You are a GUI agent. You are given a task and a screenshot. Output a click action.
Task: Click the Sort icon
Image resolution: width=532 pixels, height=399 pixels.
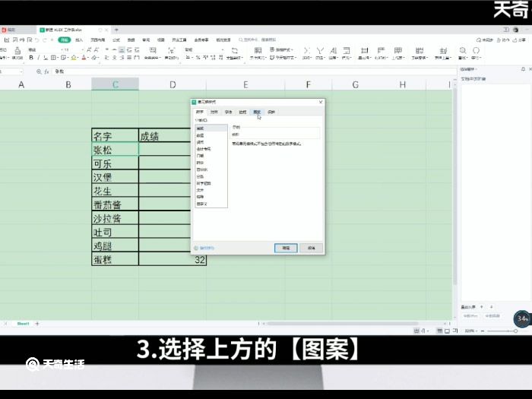pos(333,51)
